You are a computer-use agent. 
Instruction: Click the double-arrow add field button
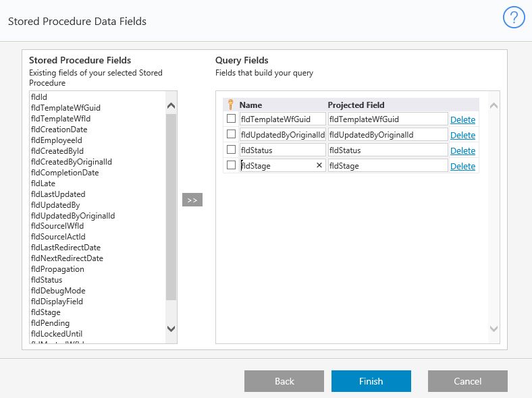coord(192,200)
